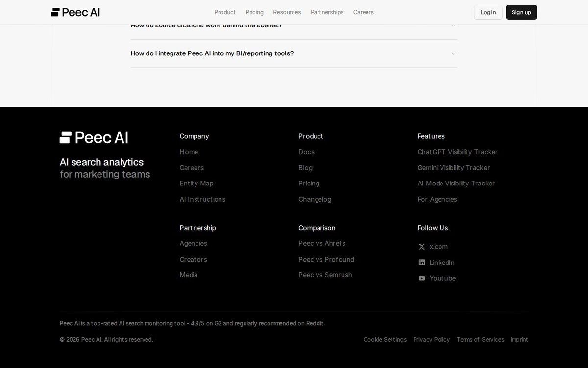Open the For Agencies features link
Viewport: 588px width, 368px height.
click(438, 199)
